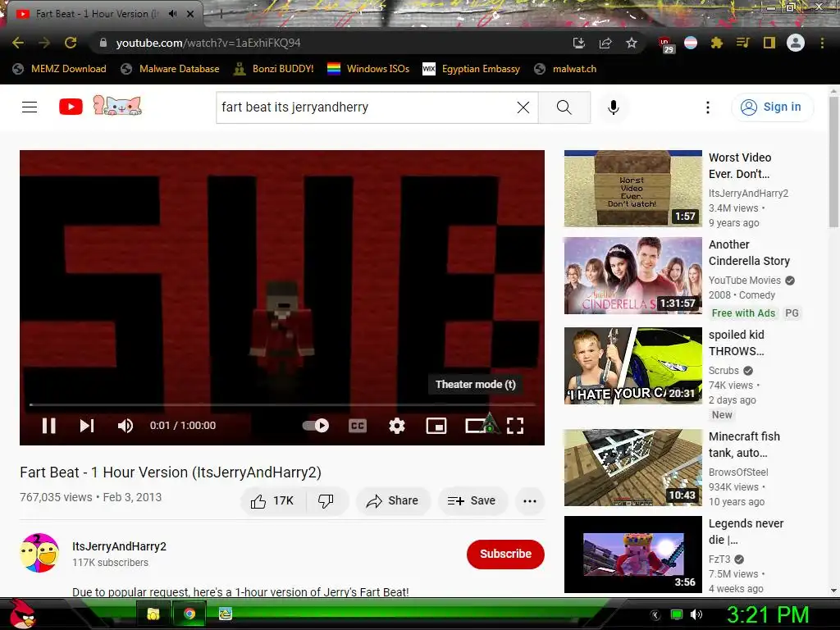Open YouTube Movies channel link

(745, 281)
